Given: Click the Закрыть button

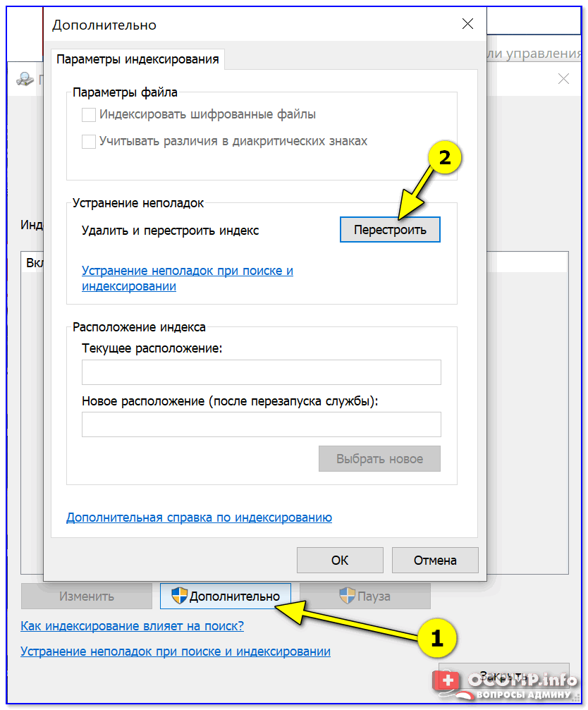Looking at the screenshot, I should point(504,675).
